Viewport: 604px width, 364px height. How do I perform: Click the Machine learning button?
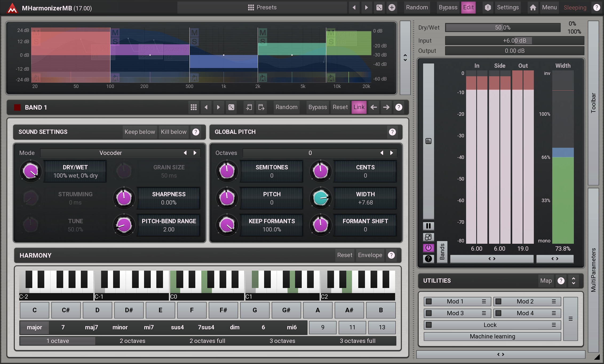492,336
